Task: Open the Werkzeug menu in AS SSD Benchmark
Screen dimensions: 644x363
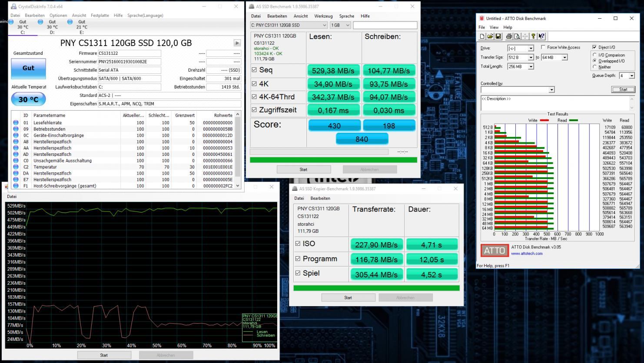Action: [323, 16]
